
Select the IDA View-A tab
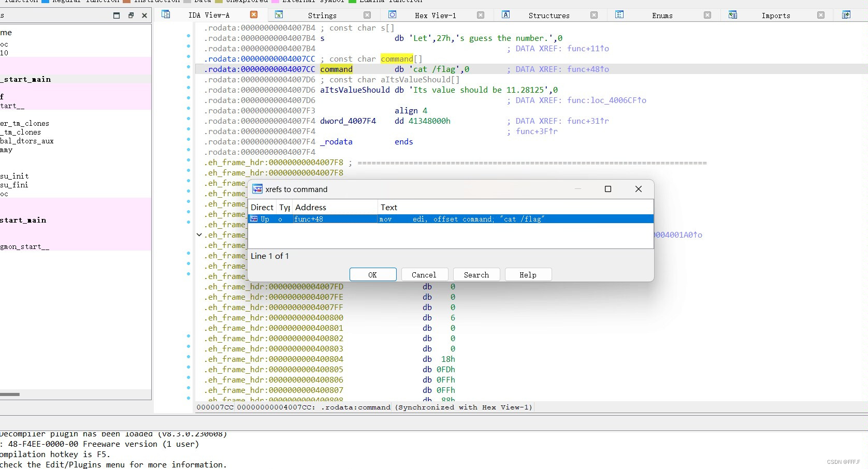pos(209,16)
